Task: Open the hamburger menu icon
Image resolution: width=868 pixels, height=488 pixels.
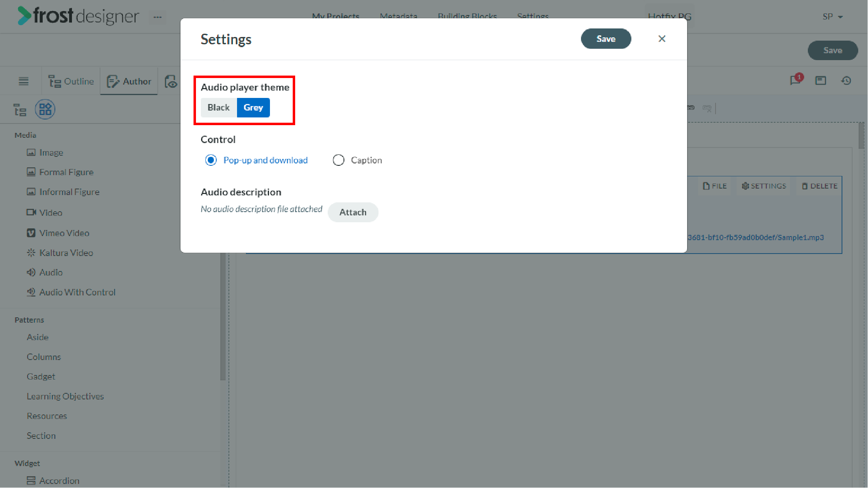Action: (24, 81)
